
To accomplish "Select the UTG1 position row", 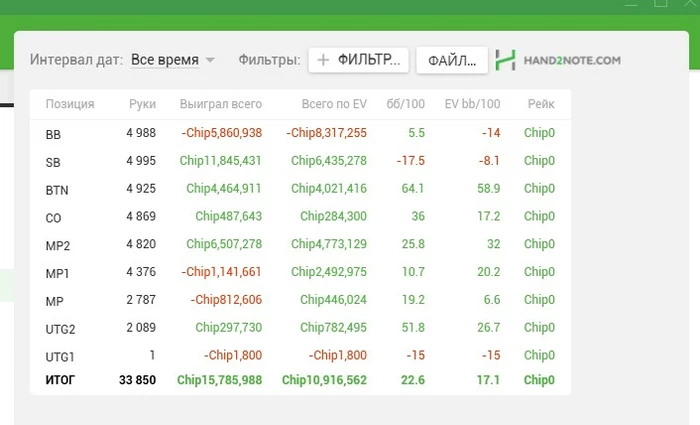I will 300,355.
